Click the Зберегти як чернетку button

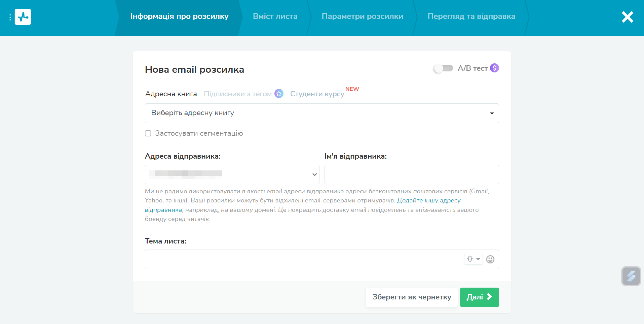tap(412, 297)
